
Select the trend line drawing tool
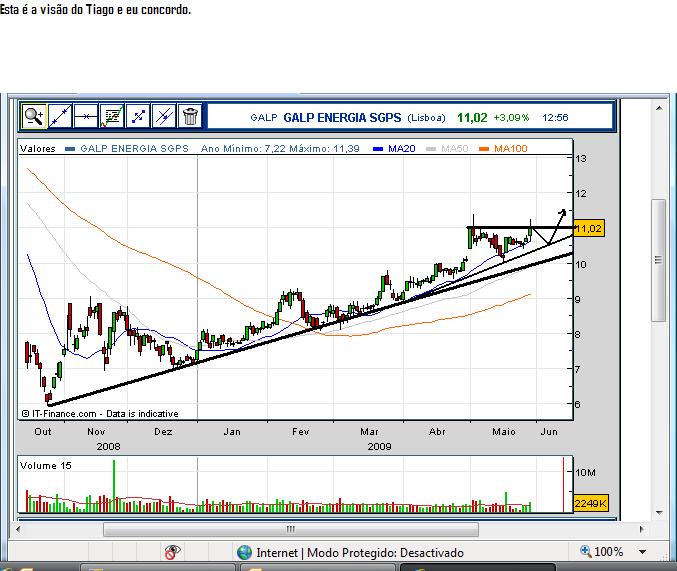click(x=60, y=116)
